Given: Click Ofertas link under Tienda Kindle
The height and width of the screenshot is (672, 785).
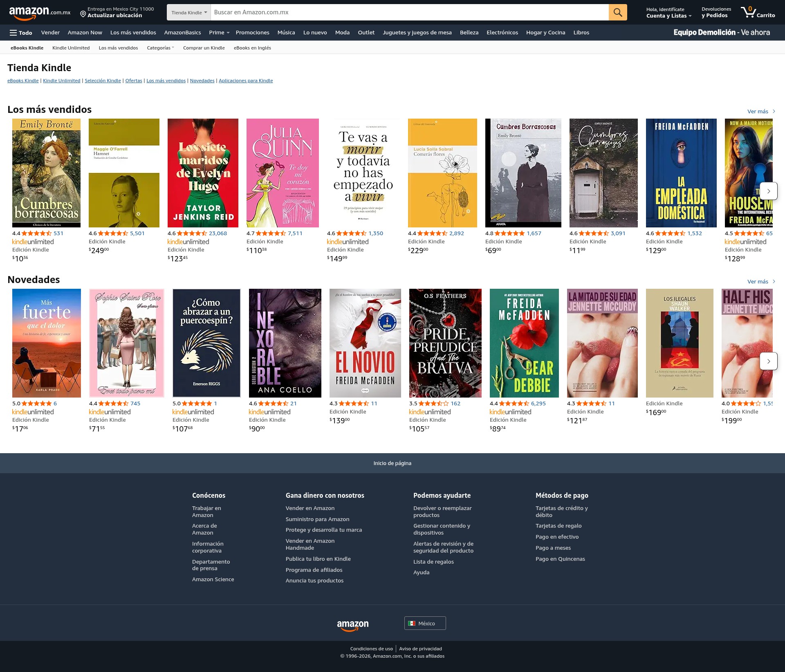Looking at the screenshot, I should click(x=134, y=81).
